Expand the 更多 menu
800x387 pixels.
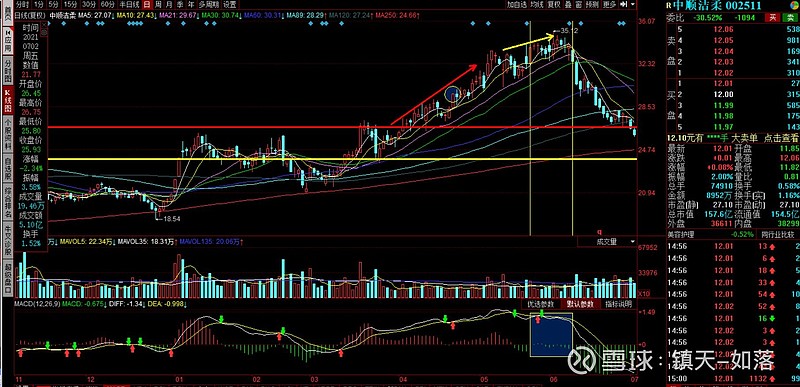609,5
